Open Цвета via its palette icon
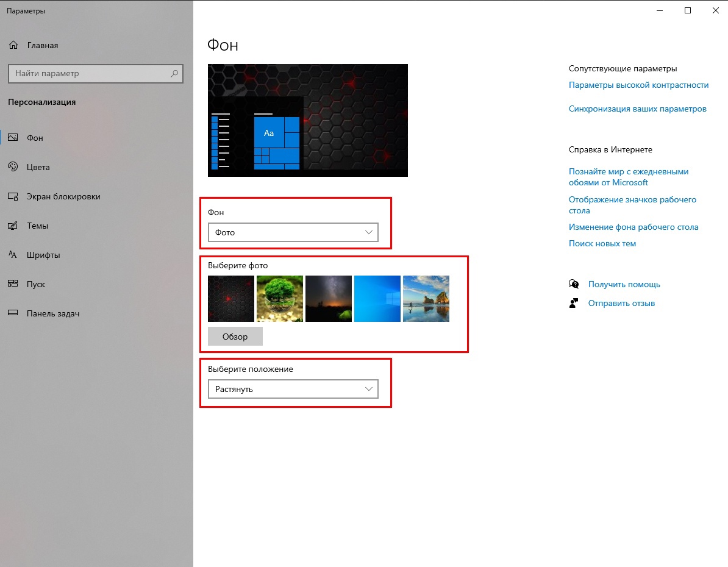This screenshot has height=567, width=728. click(x=13, y=167)
